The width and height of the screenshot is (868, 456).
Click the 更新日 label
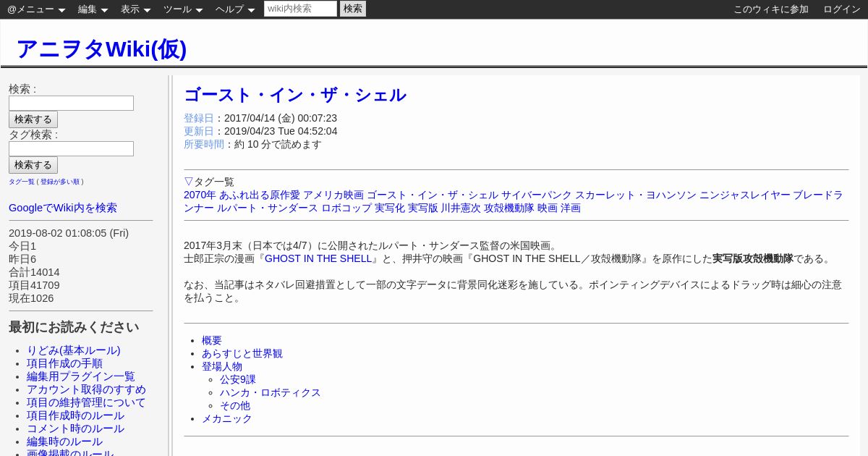(x=199, y=131)
